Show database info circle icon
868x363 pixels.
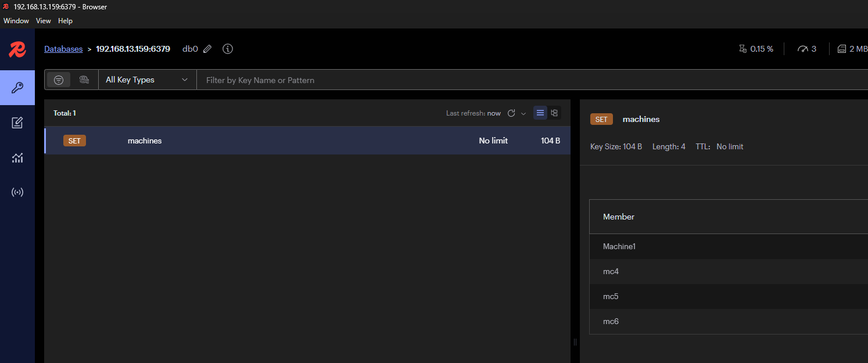click(228, 49)
